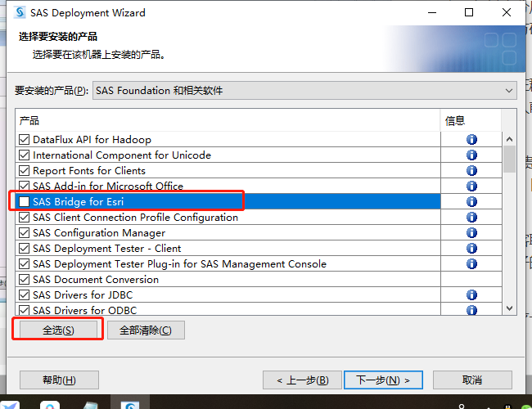Select SAS Deployment Tester - Client text

point(107,248)
